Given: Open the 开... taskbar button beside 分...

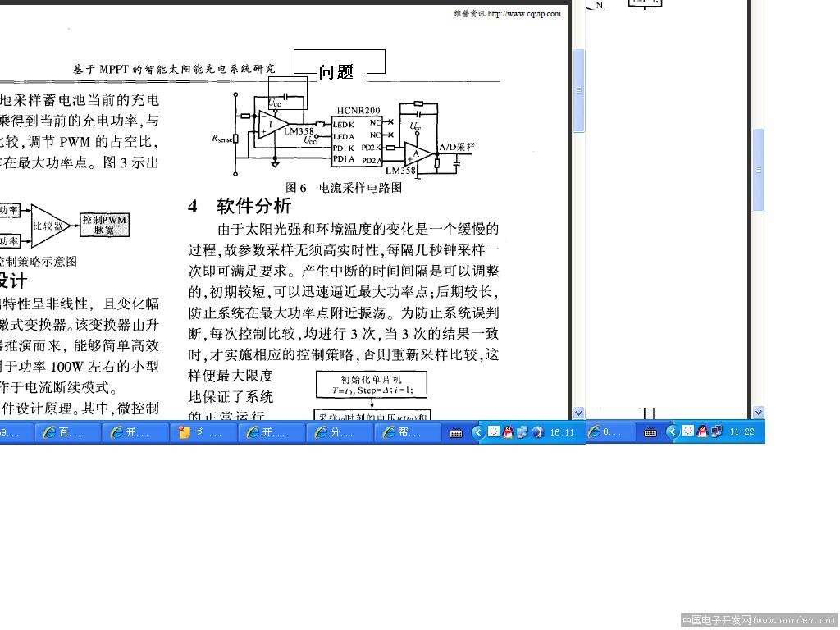Looking at the screenshot, I should [x=270, y=432].
